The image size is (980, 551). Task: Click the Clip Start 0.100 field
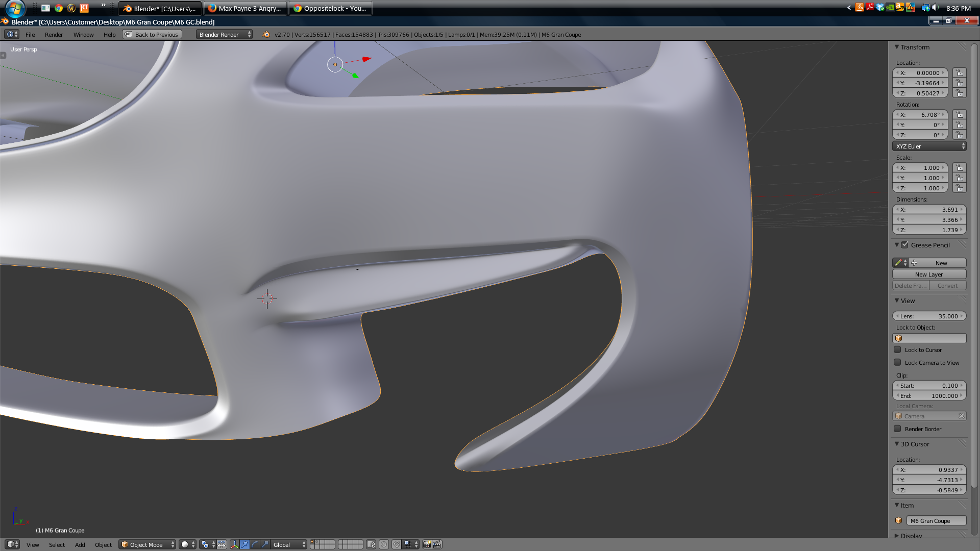point(929,385)
